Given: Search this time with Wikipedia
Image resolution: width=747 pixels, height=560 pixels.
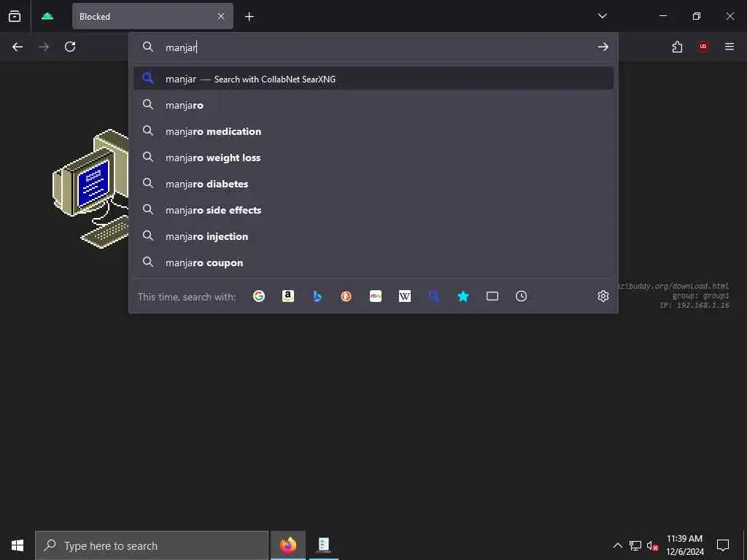Looking at the screenshot, I should [x=404, y=296].
